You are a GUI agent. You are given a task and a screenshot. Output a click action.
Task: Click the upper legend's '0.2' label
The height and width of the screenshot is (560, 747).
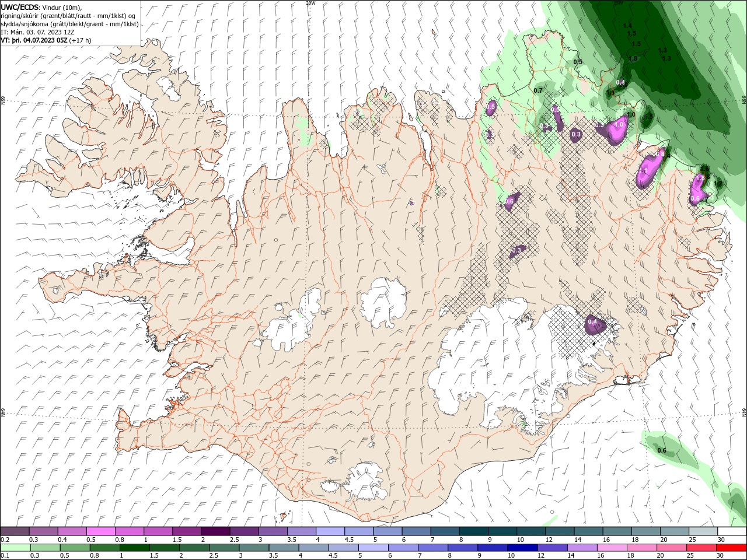[x=5, y=540]
